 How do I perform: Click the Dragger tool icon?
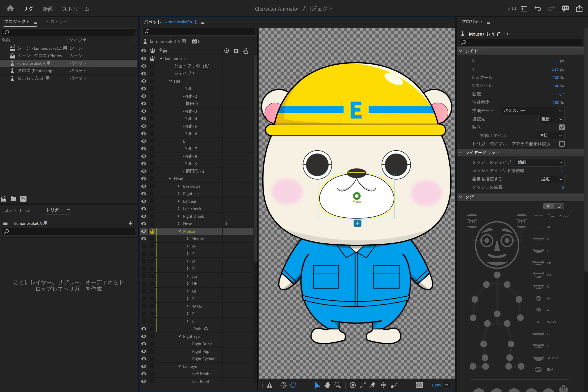click(x=383, y=385)
